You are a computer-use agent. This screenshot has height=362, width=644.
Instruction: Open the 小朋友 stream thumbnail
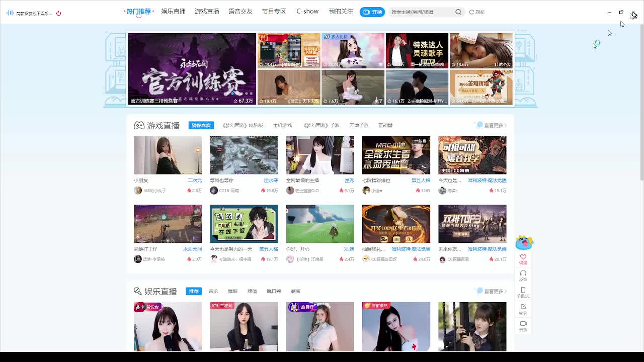click(x=168, y=155)
